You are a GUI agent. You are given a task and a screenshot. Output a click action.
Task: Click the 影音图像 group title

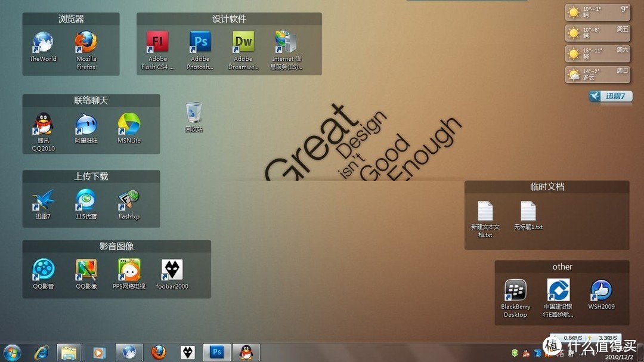coord(117,246)
